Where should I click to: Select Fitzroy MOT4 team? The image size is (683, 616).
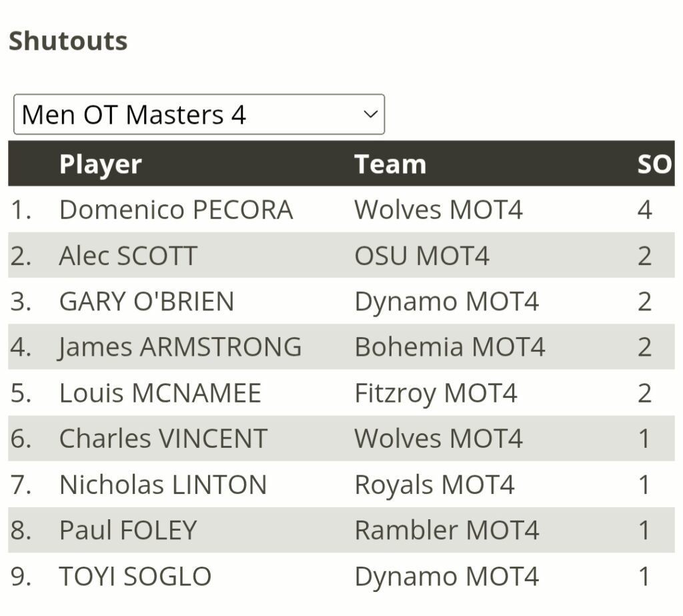(436, 394)
